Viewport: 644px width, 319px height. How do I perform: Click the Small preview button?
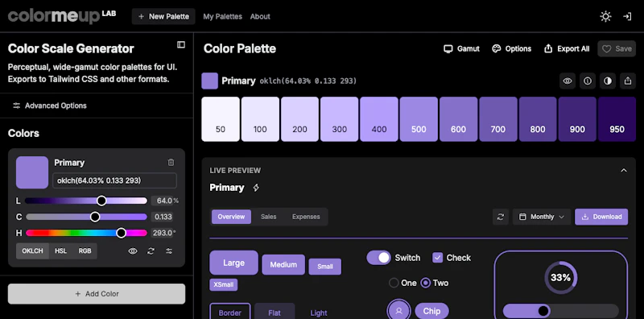click(x=325, y=267)
